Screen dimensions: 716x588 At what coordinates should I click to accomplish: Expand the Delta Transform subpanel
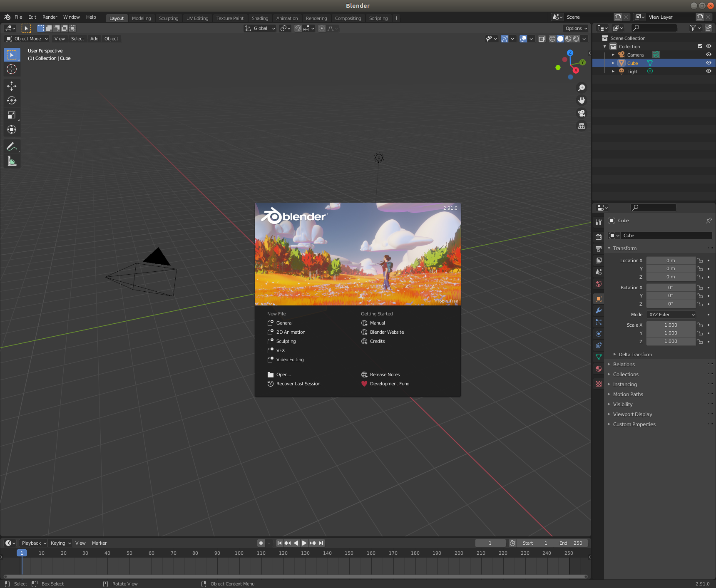pos(635,355)
